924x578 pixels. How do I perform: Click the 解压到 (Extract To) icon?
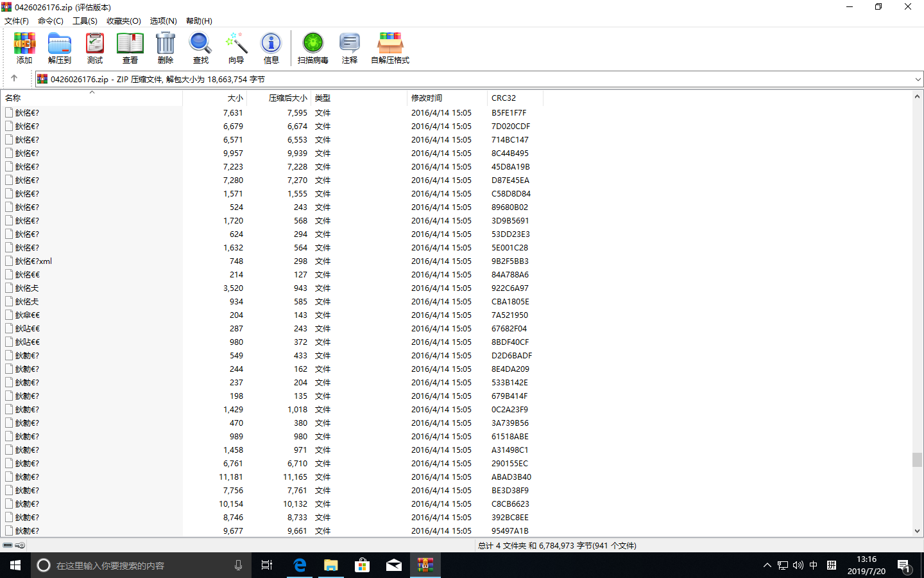pos(60,48)
